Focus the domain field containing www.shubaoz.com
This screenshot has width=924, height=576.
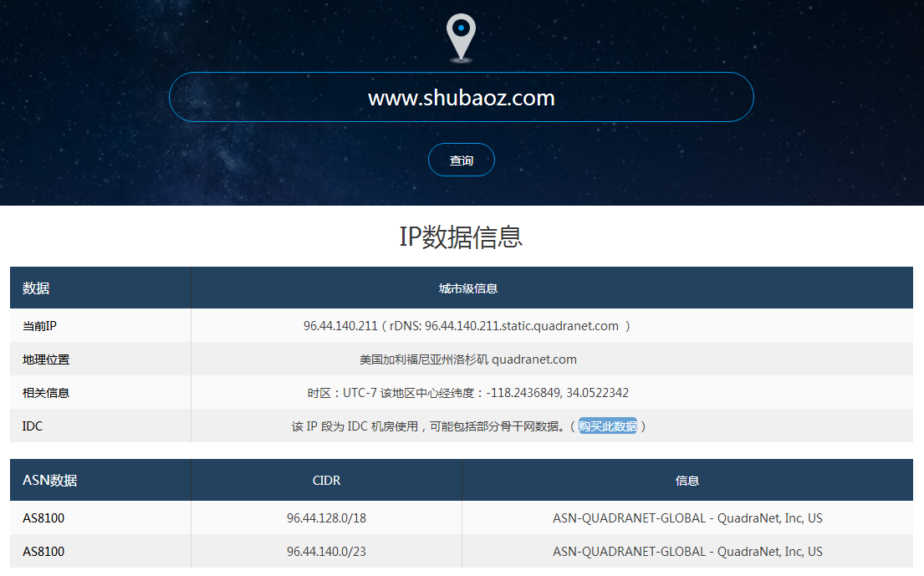462,98
